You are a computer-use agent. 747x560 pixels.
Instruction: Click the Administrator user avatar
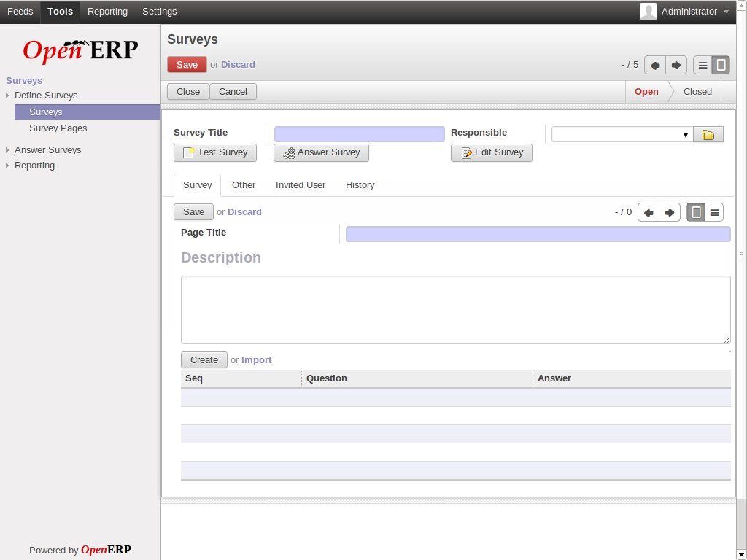[648, 12]
